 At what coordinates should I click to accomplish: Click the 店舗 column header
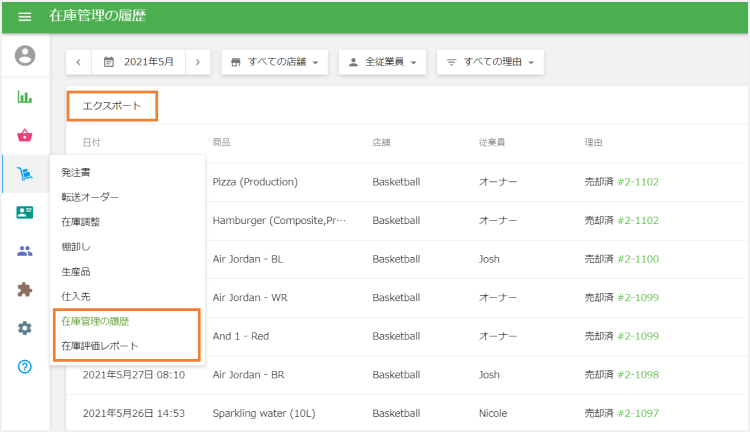(x=381, y=142)
